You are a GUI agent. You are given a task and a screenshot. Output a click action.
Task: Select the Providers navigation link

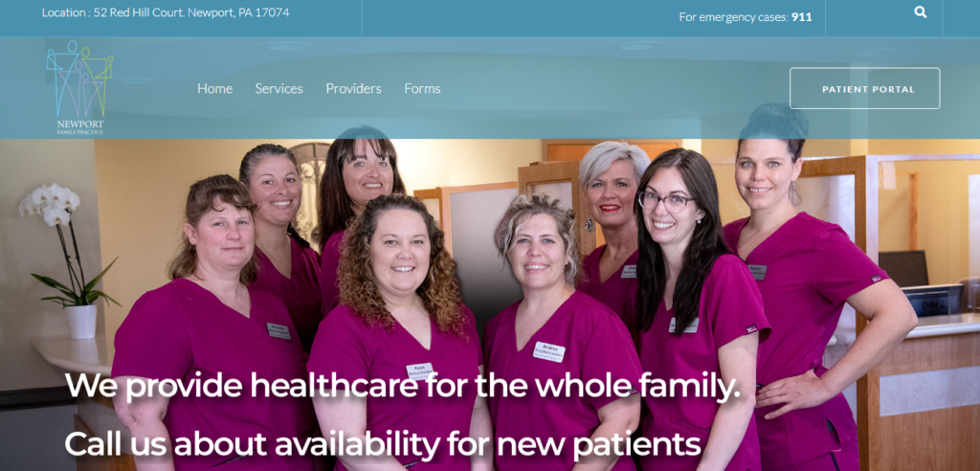click(x=353, y=89)
